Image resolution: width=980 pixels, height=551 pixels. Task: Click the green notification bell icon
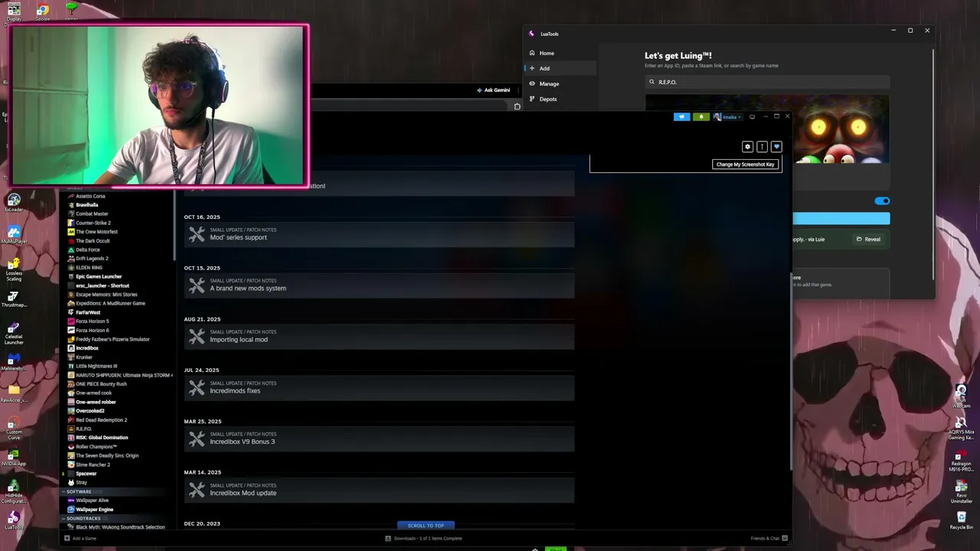tap(701, 117)
